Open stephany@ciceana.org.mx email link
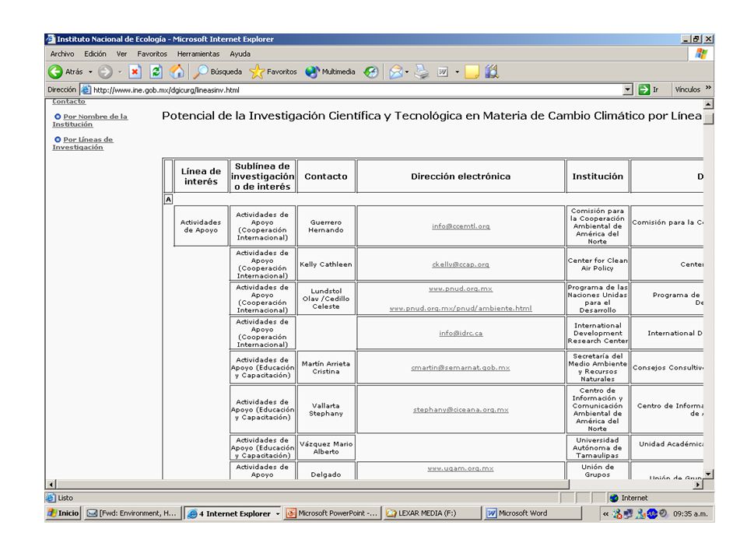This screenshot has width=747, height=560. 461,410
